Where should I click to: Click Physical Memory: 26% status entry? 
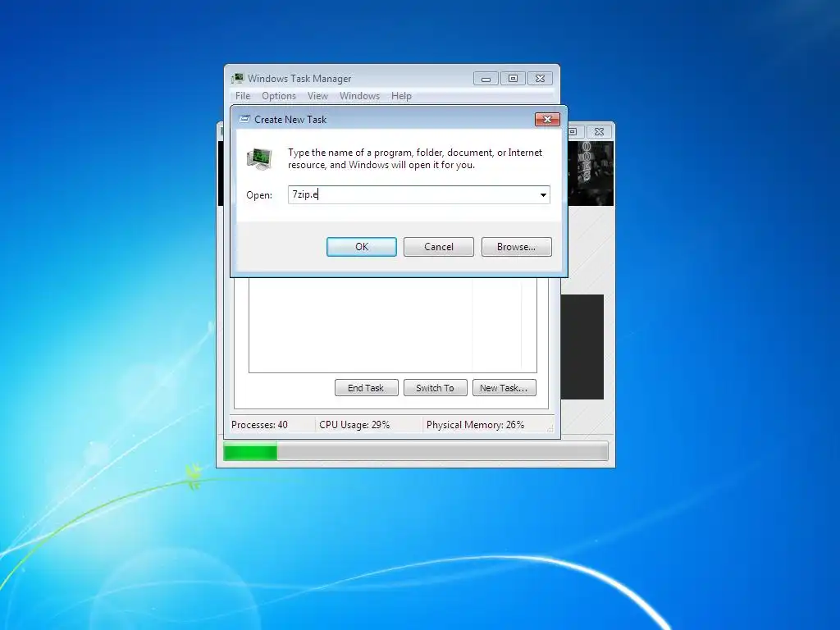coord(475,425)
